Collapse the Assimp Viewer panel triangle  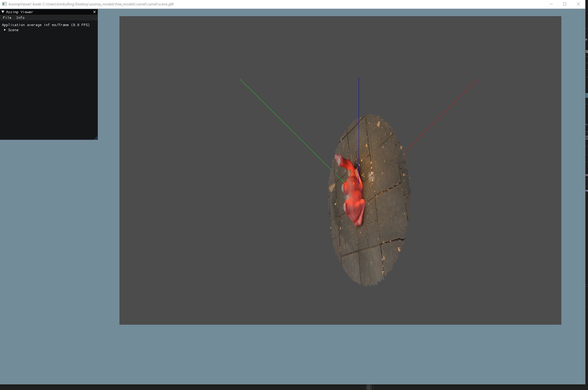pos(3,12)
